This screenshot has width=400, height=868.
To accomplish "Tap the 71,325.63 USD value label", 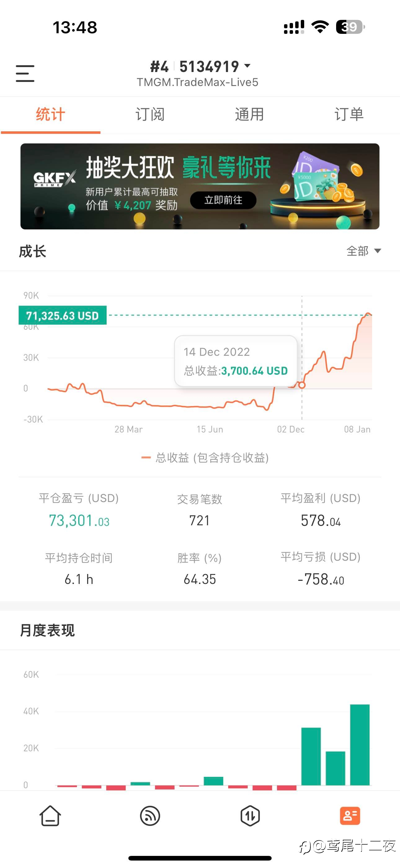I will coord(63,315).
